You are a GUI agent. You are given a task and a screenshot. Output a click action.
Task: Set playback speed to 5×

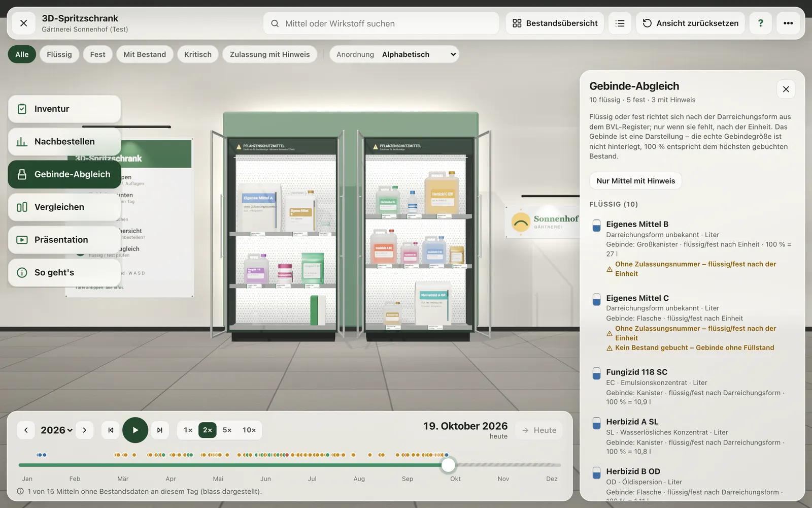227,430
